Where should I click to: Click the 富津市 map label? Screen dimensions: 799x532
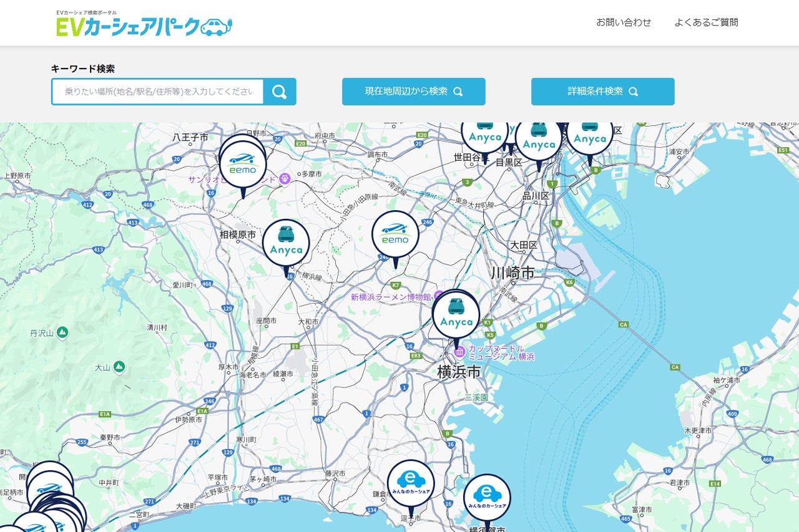coord(642,510)
